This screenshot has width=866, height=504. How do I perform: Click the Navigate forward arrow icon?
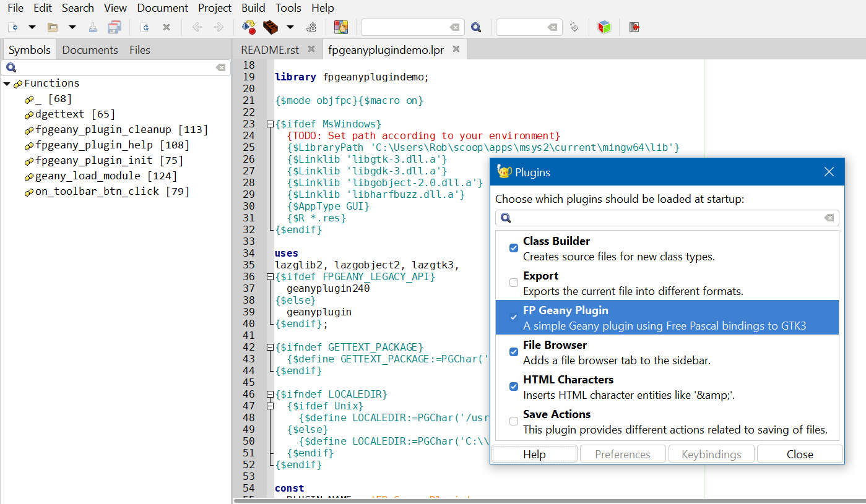[x=219, y=27]
